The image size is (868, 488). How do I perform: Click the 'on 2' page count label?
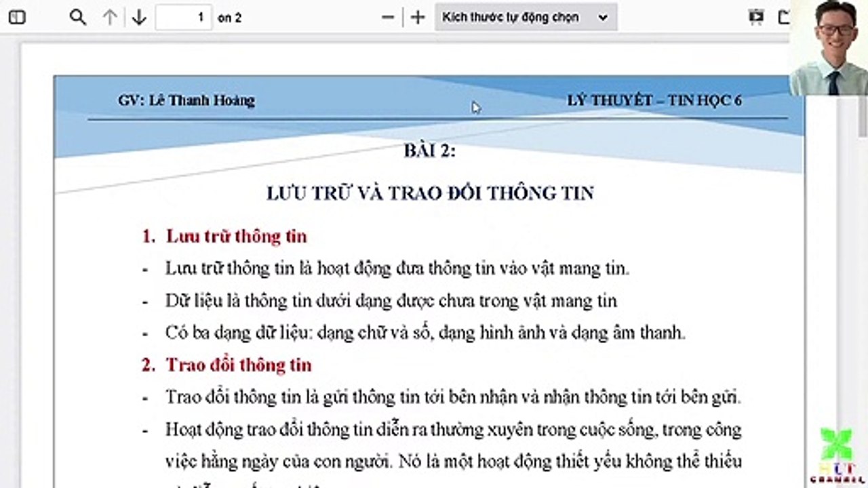click(229, 18)
